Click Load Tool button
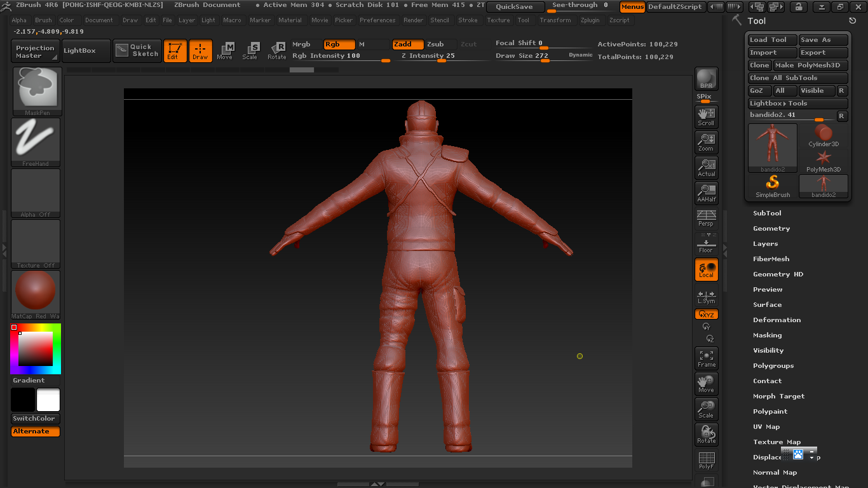Image resolution: width=868 pixels, height=488 pixels. pos(772,40)
